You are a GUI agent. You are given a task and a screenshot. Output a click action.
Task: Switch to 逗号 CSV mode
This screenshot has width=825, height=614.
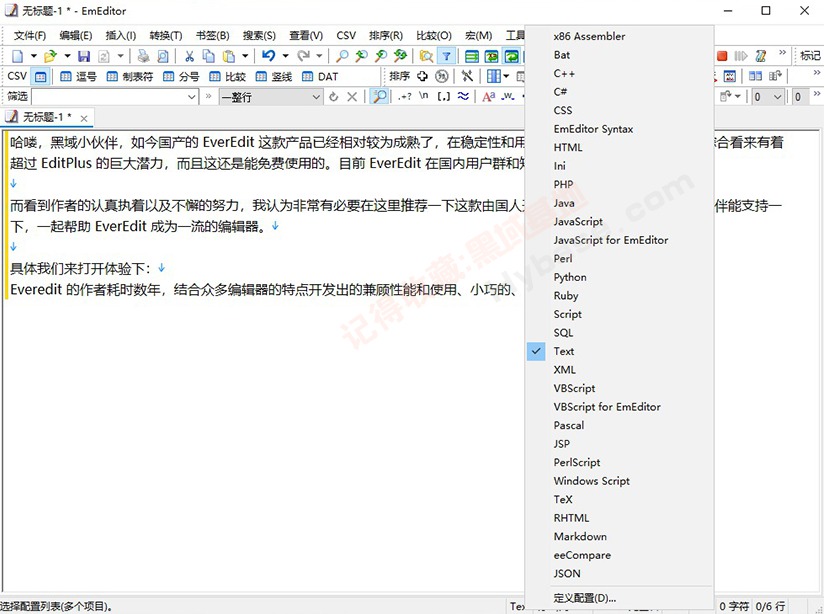pos(78,77)
